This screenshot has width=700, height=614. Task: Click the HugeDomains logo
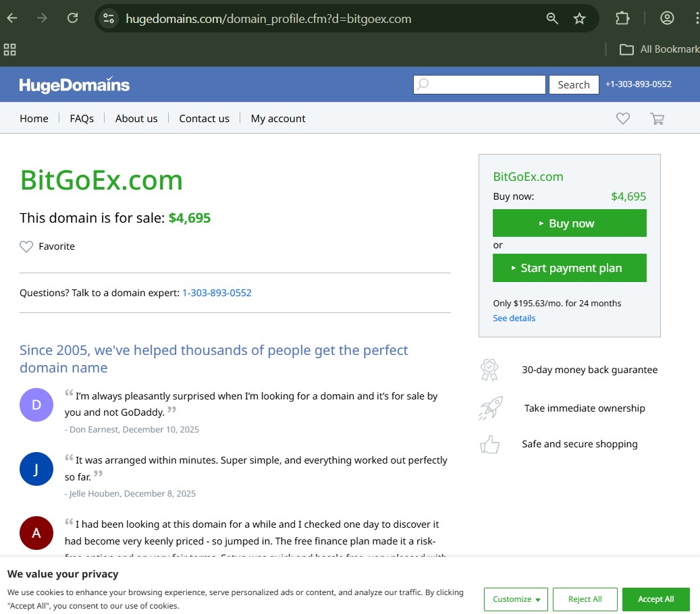click(74, 85)
